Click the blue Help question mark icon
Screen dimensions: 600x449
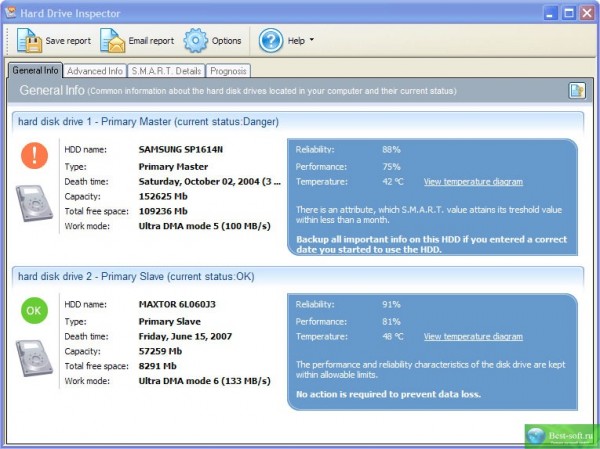click(x=271, y=41)
